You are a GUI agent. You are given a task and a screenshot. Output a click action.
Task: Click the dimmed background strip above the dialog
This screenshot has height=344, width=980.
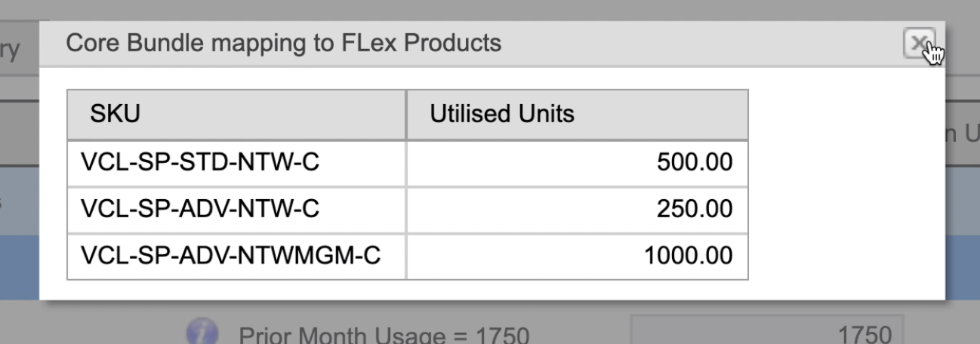click(x=491, y=9)
